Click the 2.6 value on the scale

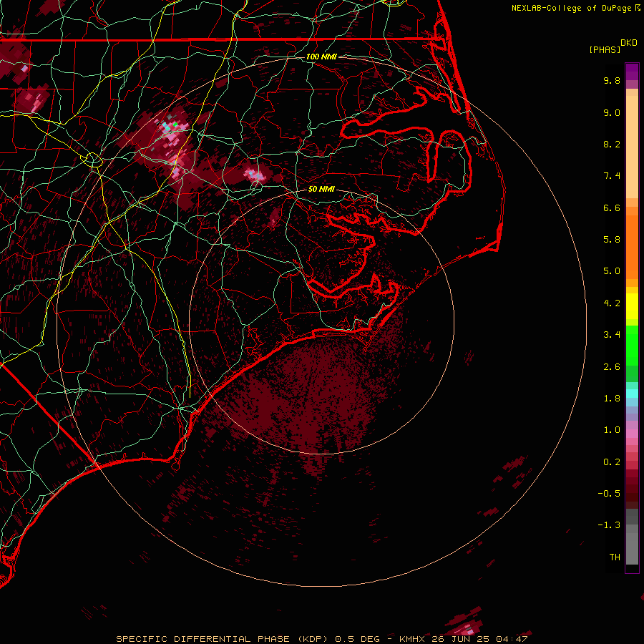(612, 367)
